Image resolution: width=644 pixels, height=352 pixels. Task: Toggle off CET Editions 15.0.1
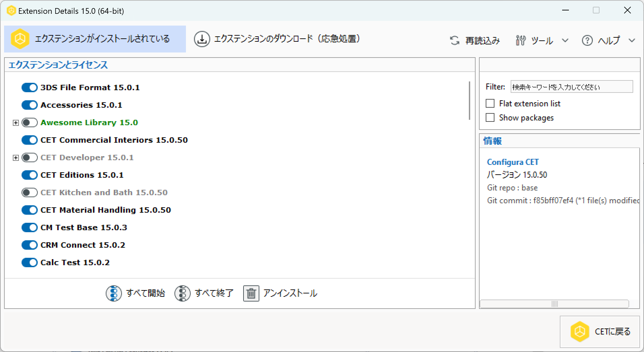tap(30, 175)
